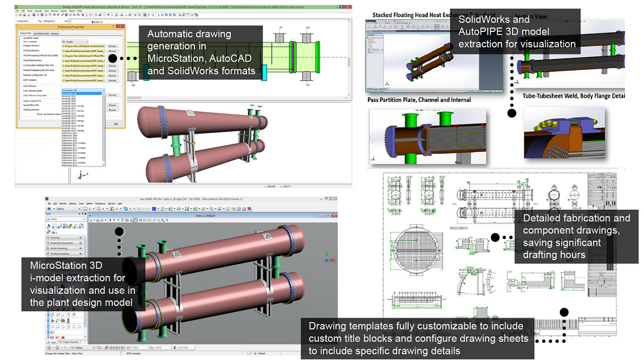Open Tasks dropdown in MicroStation Tasks panel
Image resolution: width=644 pixels, height=363 pixels.
coord(66,219)
